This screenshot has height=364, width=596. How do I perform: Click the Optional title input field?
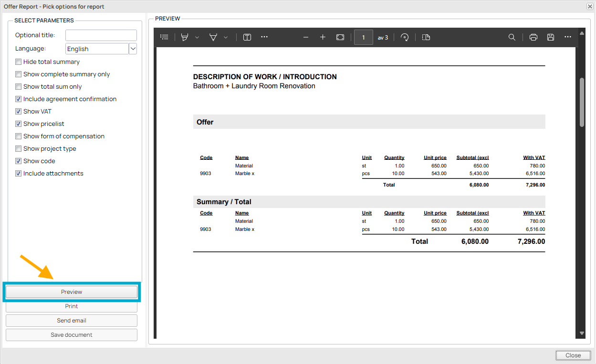[x=101, y=35]
